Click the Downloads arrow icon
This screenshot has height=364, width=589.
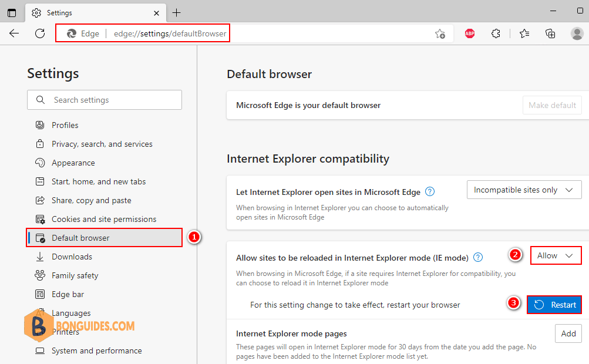[x=40, y=257]
